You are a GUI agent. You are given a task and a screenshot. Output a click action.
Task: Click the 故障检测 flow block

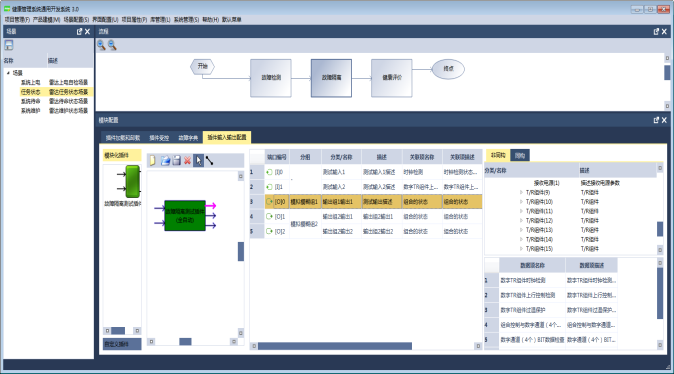pos(271,78)
